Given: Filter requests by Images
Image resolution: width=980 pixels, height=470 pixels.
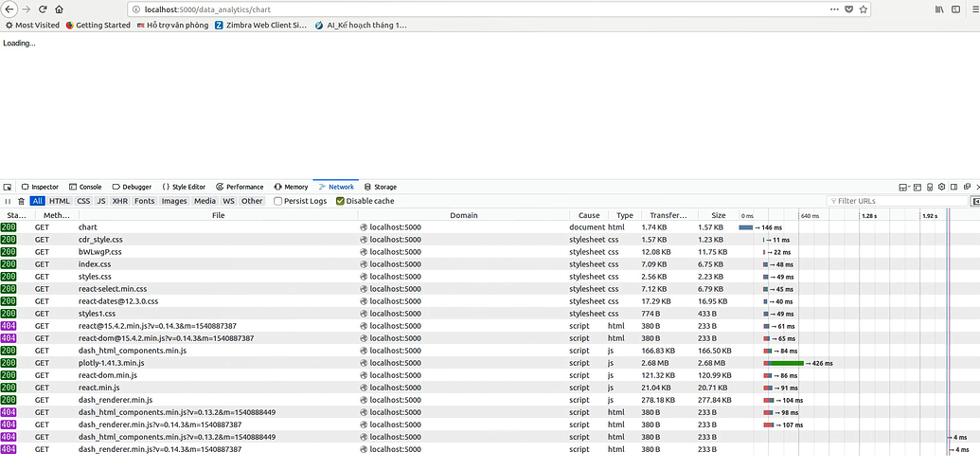Looking at the screenshot, I should tap(174, 202).
